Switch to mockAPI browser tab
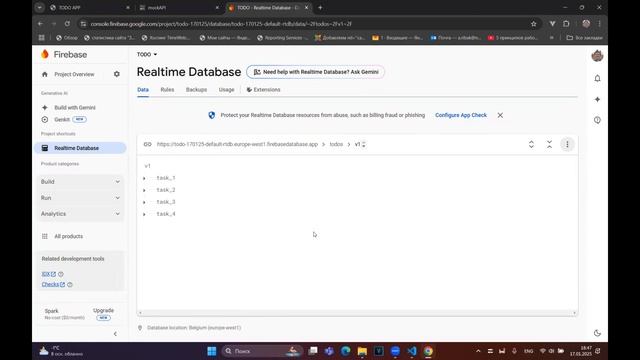Image resolution: width=640 pixels, height=360 pixels. point(179,7)
